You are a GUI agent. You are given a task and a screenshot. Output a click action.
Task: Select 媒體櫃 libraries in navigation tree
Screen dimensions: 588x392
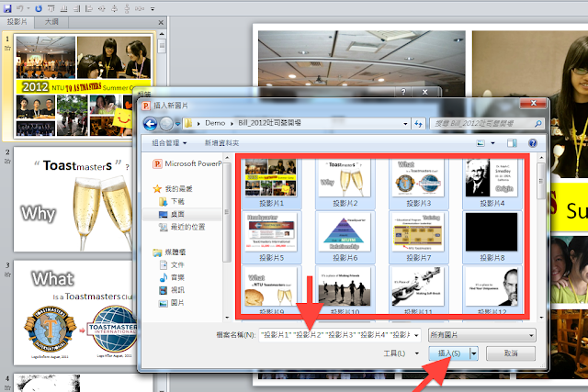[169, 252]
